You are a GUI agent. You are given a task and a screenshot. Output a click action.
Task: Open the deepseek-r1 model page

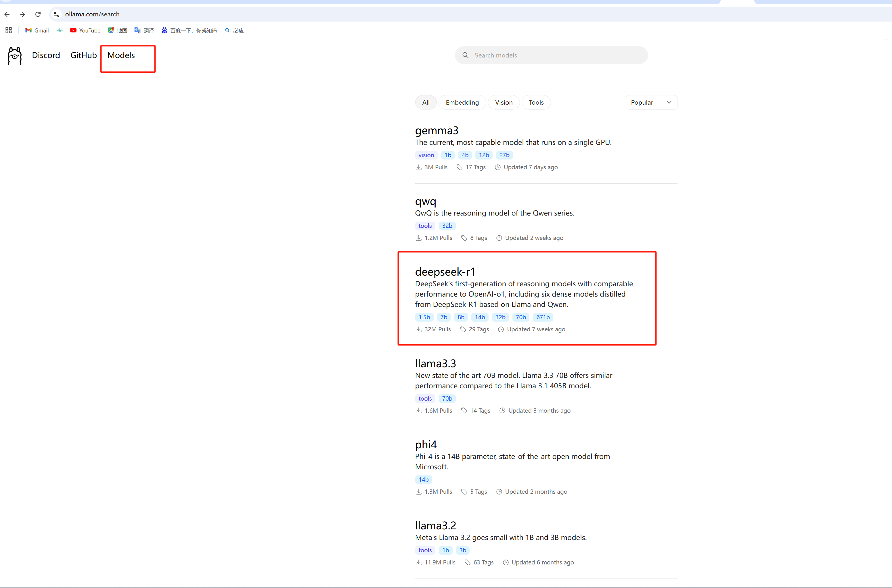pyautogui.click(x=445, y=272)
